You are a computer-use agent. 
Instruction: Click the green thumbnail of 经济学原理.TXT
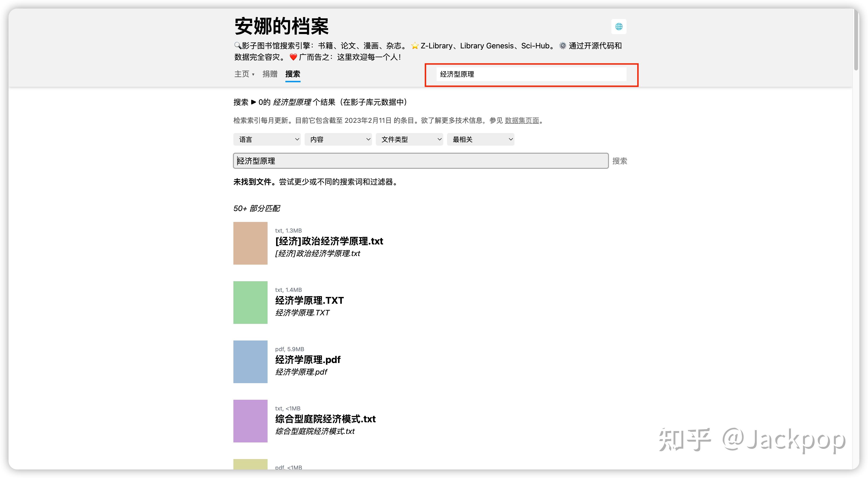pyautogui.click(x=250, y=302)
